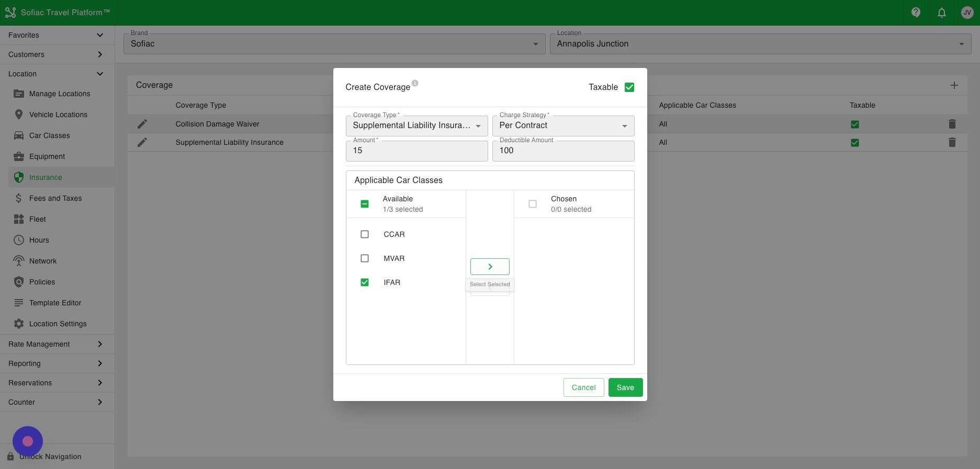
Task: Toggle the Available select-all checkbox
Action: 365,204
